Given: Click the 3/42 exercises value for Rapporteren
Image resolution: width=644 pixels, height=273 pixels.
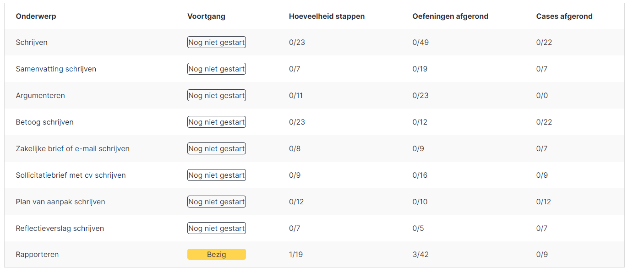Looking at the screenshot, I should pyautogui.click(x=420, y=255).
